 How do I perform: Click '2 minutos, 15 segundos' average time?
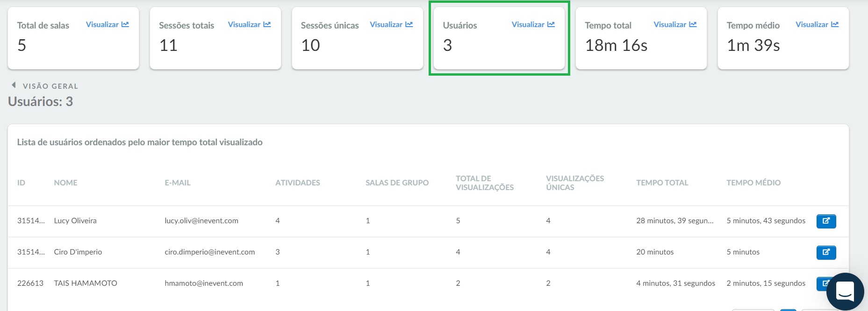pos(766,283)
